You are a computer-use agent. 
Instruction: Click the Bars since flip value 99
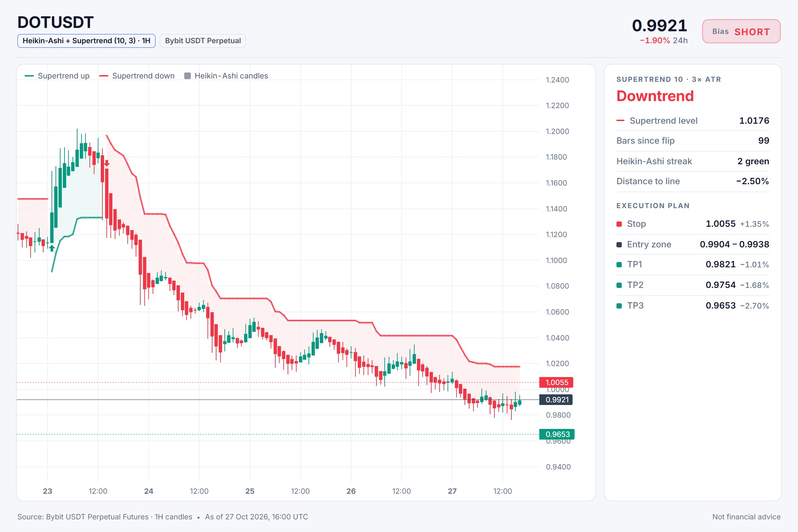(x=763, y=141)
